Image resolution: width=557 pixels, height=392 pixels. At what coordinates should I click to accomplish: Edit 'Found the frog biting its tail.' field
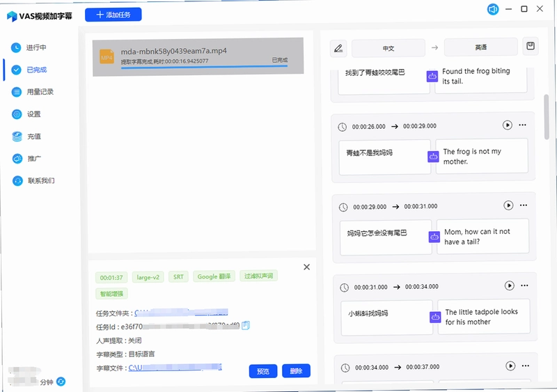481,80
